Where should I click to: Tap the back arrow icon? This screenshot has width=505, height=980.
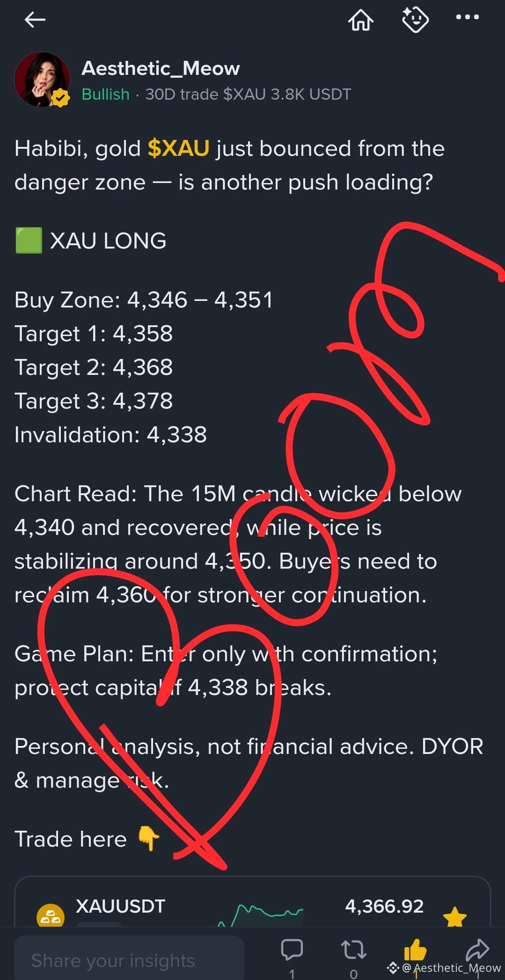(35, 20)
